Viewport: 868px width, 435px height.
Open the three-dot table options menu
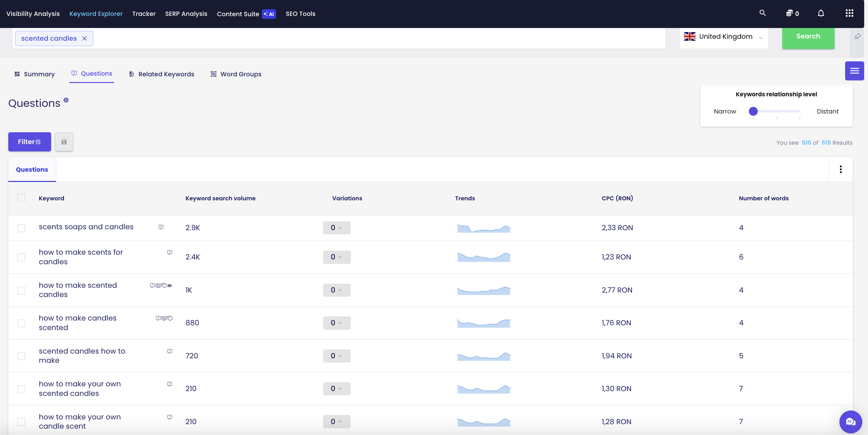click(840, 169)
